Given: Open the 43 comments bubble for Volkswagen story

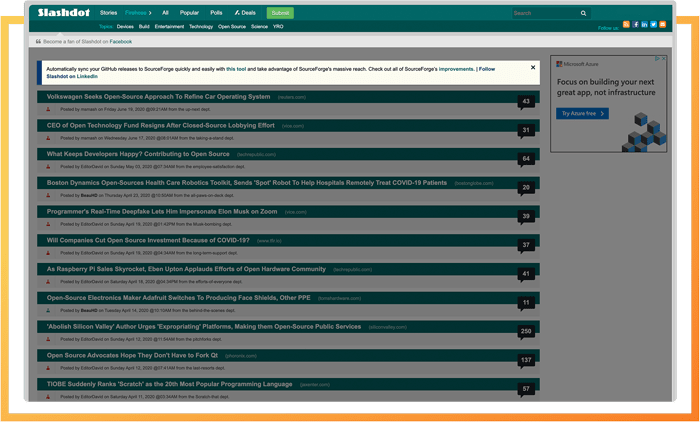Looking at the screenshot, I should [x=526, y=102].
